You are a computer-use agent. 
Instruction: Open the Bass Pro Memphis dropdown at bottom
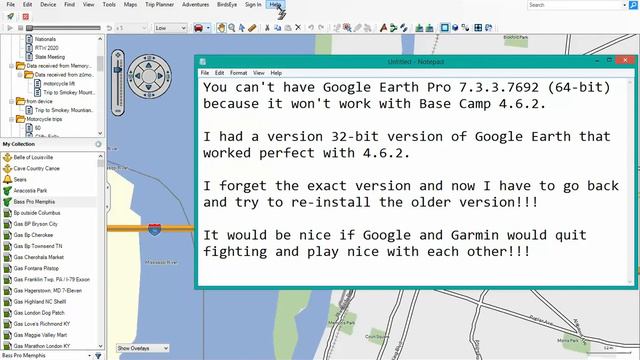89,356
